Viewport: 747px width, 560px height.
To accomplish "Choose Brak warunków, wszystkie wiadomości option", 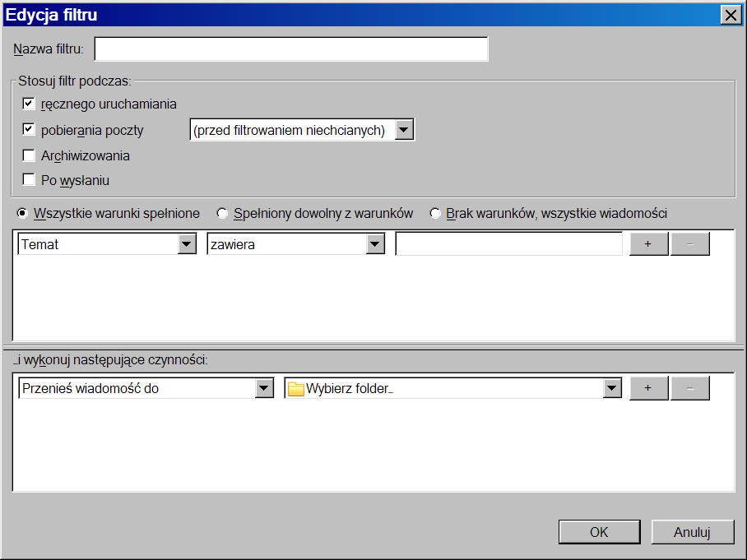I will [x=435, y=213].
